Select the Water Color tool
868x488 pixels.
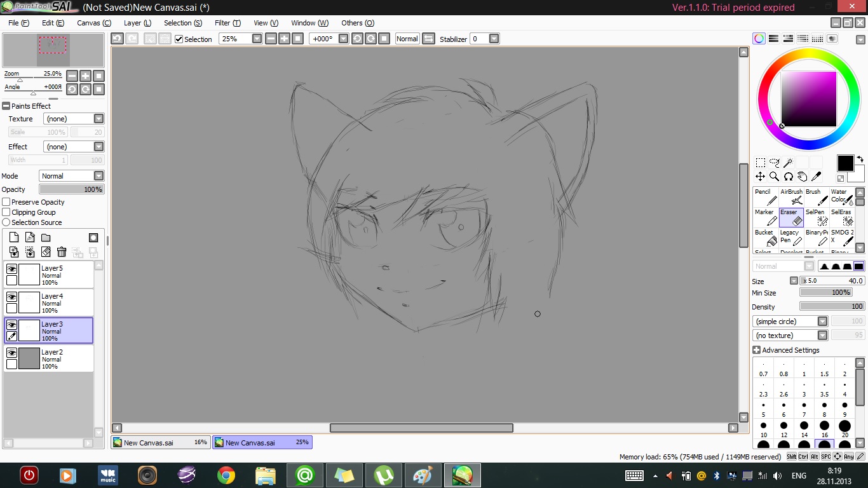[x=841, y=197]
